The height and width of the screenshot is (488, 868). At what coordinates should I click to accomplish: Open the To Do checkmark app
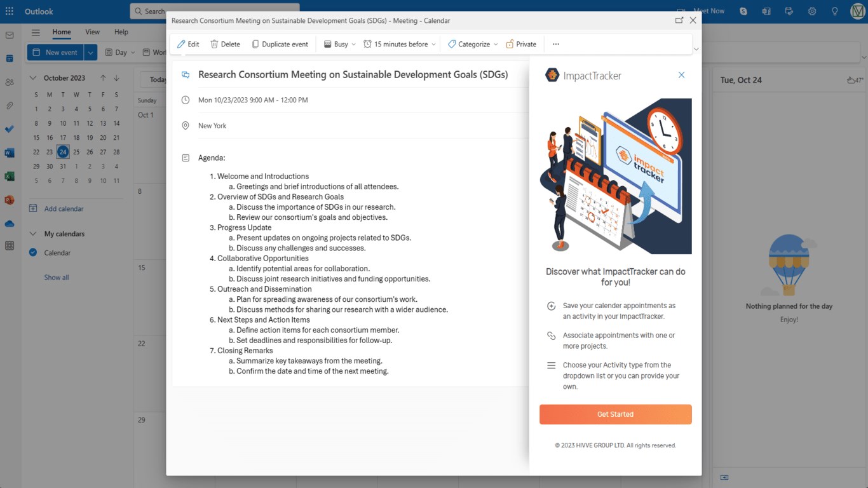[10, 129]
